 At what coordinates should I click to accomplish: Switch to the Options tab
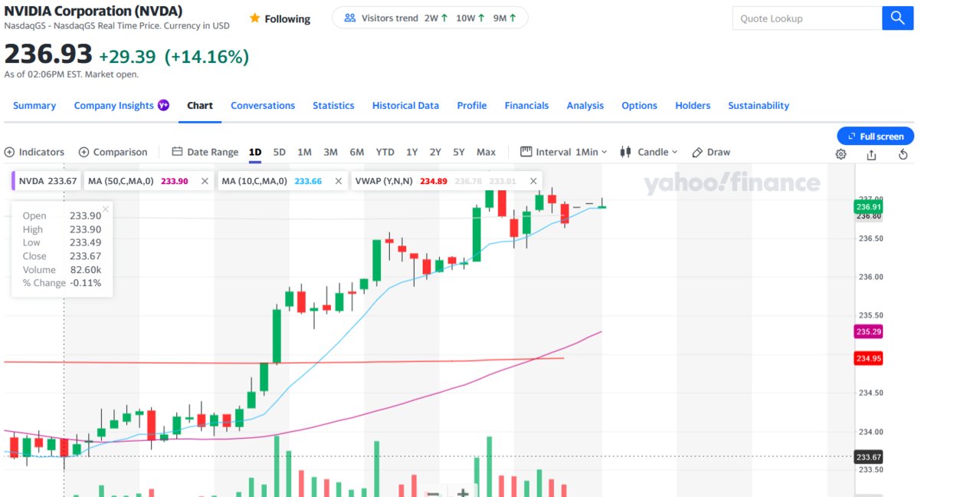639,106
